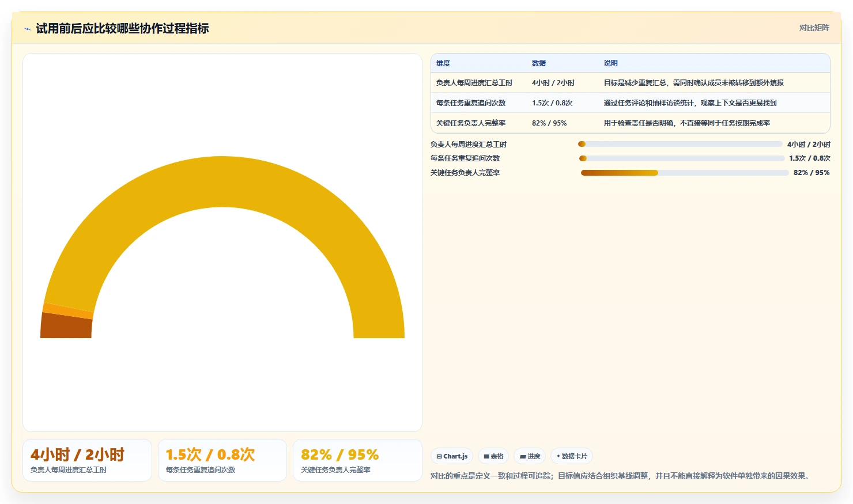Click table data cell 4小时 / 2小时
This screenshot has width=853, height=504.
point(553,83)
